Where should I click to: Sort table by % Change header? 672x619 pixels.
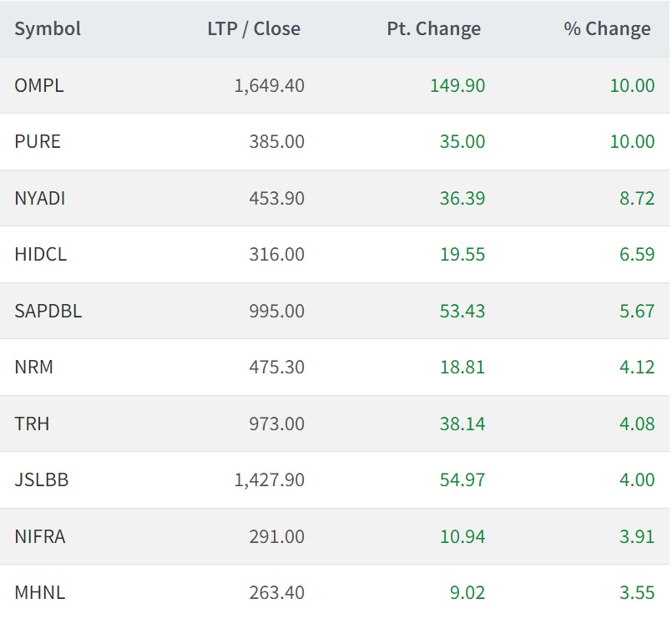pos(607,28)
